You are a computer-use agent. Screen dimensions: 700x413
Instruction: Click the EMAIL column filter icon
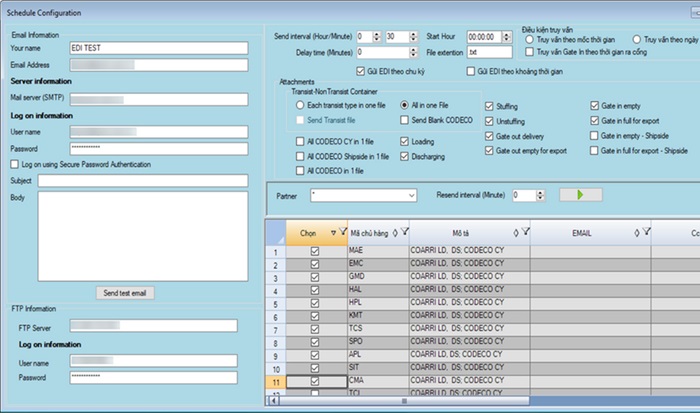pyautogui.click(x=647, y=233)
